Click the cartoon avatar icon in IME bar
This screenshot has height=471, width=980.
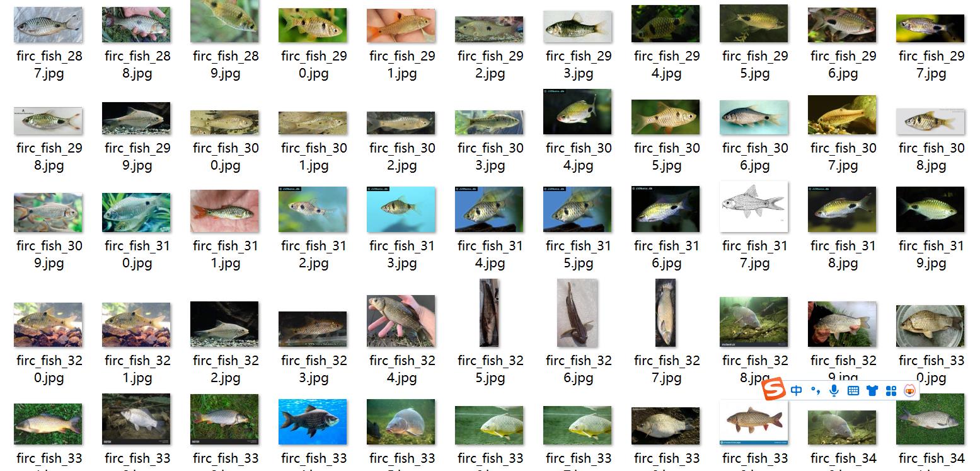pyautogui.click(x=909, y=391)
